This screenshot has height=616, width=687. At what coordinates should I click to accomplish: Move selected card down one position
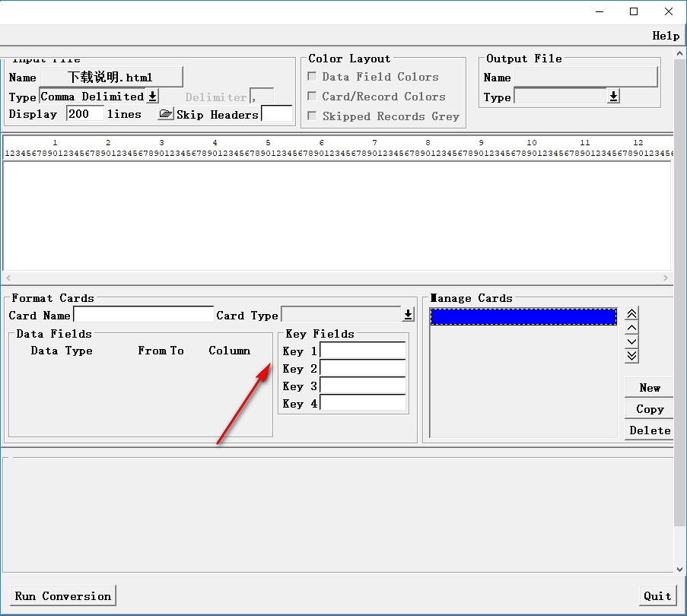[x=631, y=341]
